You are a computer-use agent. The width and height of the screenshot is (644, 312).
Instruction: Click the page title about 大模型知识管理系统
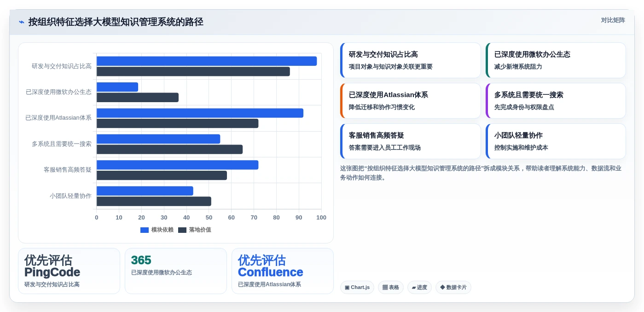tap(116, 22)
